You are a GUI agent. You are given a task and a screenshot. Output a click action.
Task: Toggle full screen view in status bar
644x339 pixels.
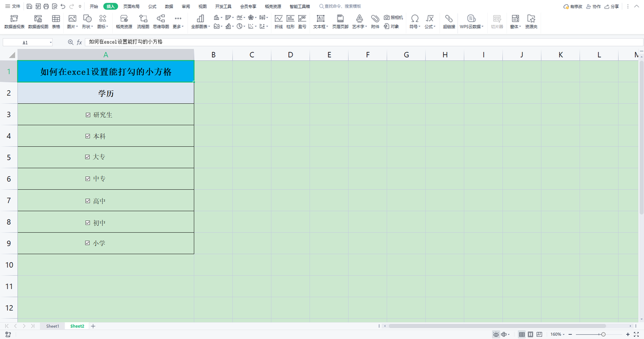click(x=636, y=334)
